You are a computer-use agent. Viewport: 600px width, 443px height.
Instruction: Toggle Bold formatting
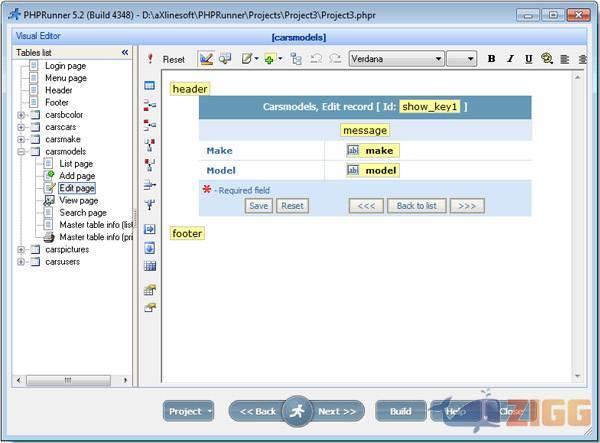[491, 59]
